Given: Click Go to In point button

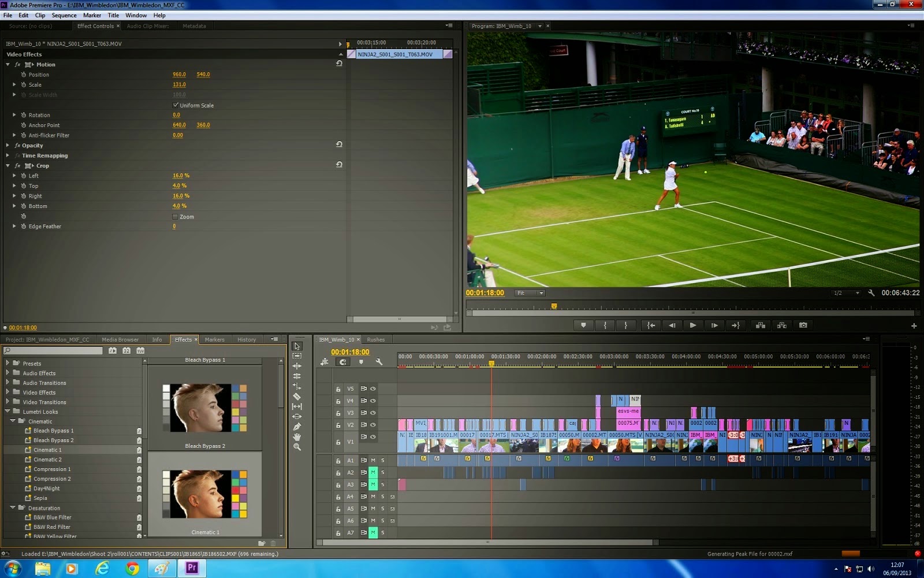Looking at the screenshot, I should pos(651,325).
